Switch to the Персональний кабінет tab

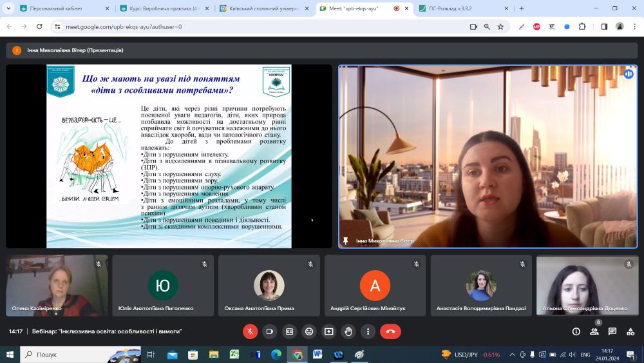coord(64,8)
